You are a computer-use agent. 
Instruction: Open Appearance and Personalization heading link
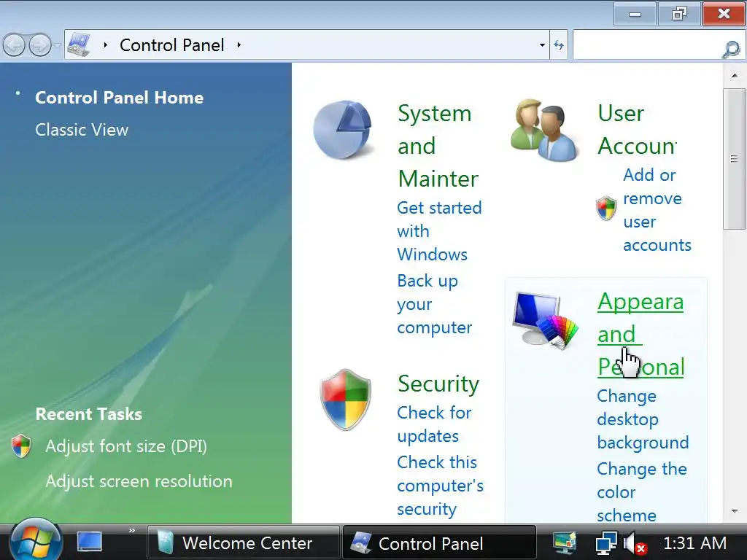click(640, 334)
